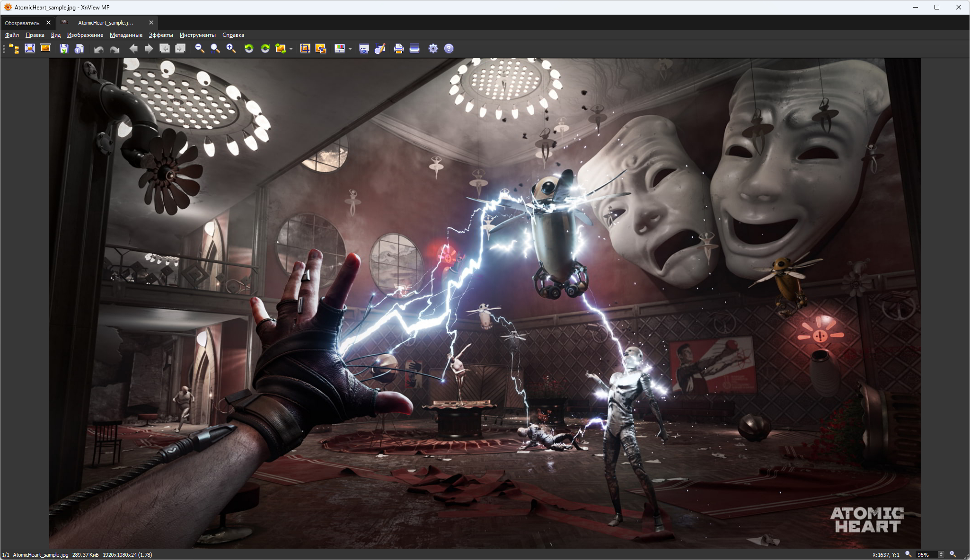Click the status bar zoom in icon
The height and width of the screenshot is (560, 970).
pos(953,554)
